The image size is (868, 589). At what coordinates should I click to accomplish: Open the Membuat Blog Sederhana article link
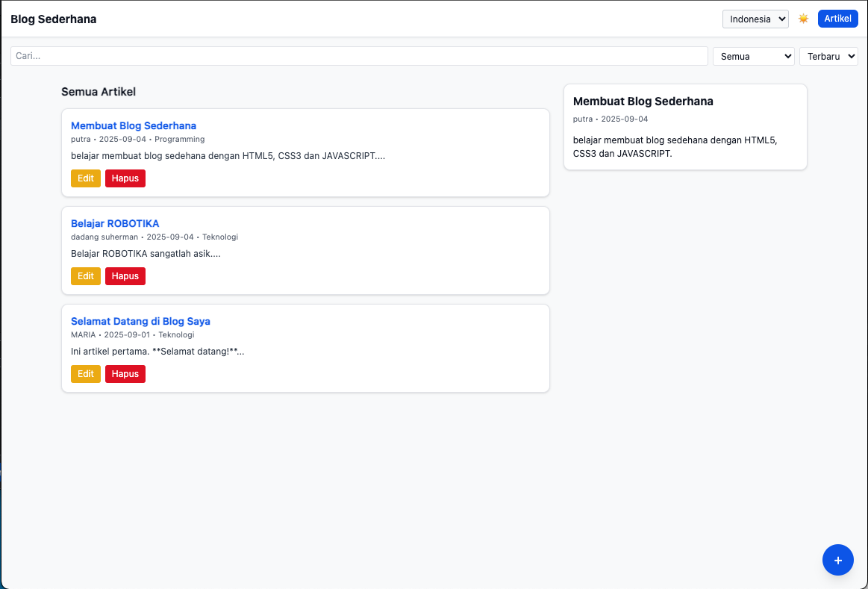134,125
